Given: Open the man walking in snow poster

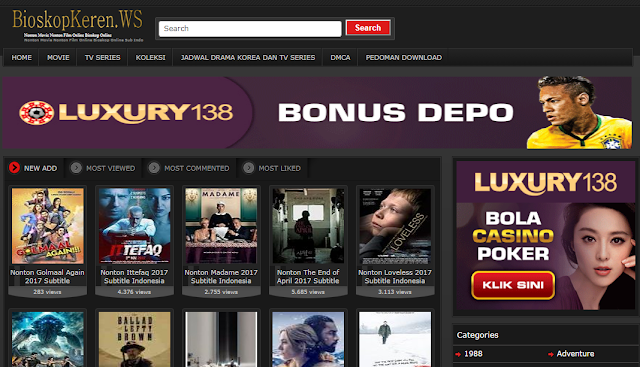Looking at the screenshot, I should point(395,340).
